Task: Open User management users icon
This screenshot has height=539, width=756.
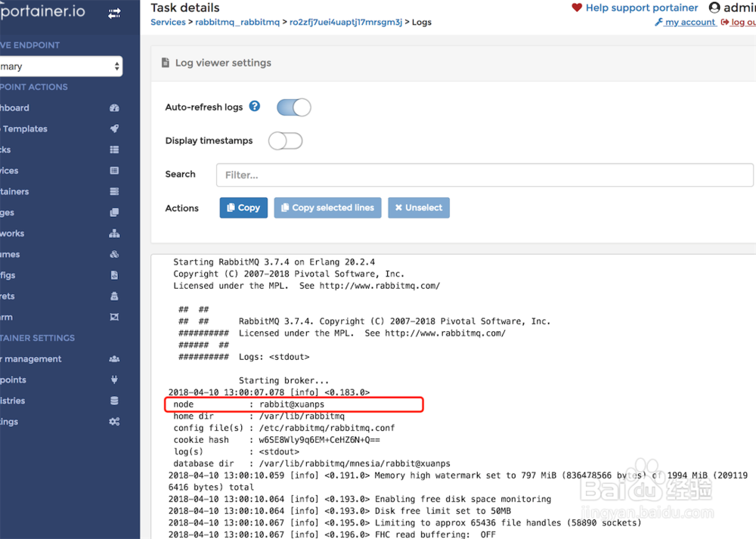Action: pyautogui.click(x=114, y=358)
